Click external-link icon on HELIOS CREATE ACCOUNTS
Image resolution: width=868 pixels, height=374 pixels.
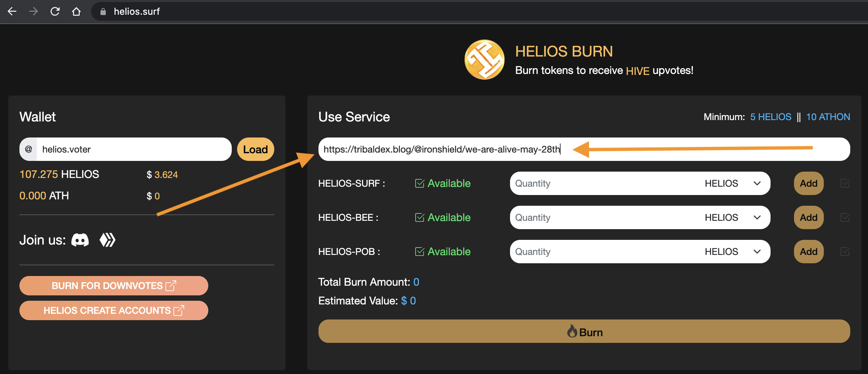(x=178, y=310)
